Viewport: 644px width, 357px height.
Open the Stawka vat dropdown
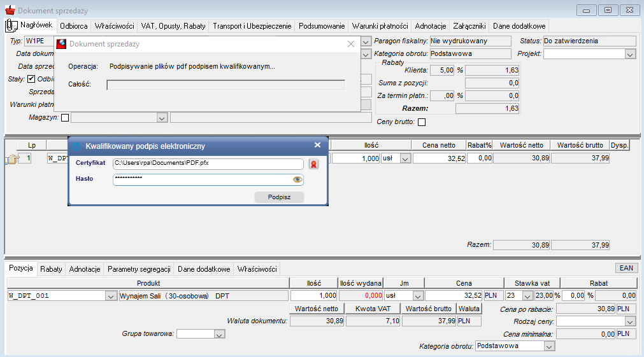[528, 296]
